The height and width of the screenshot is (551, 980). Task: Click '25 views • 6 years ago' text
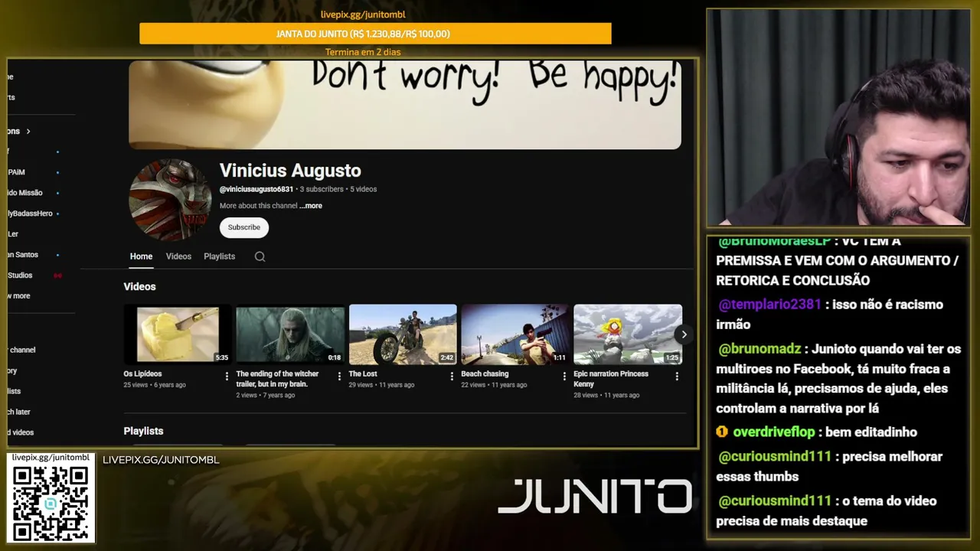[155, 385]
